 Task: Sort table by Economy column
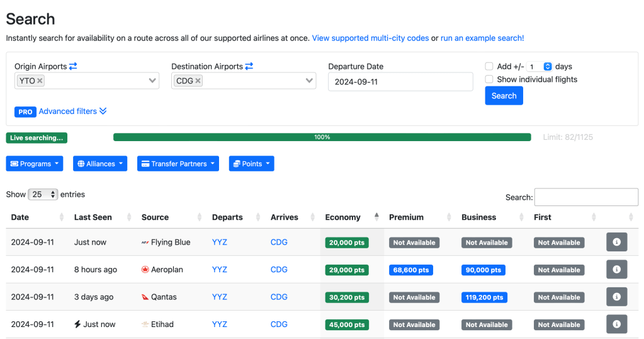(x=343, y=217)
